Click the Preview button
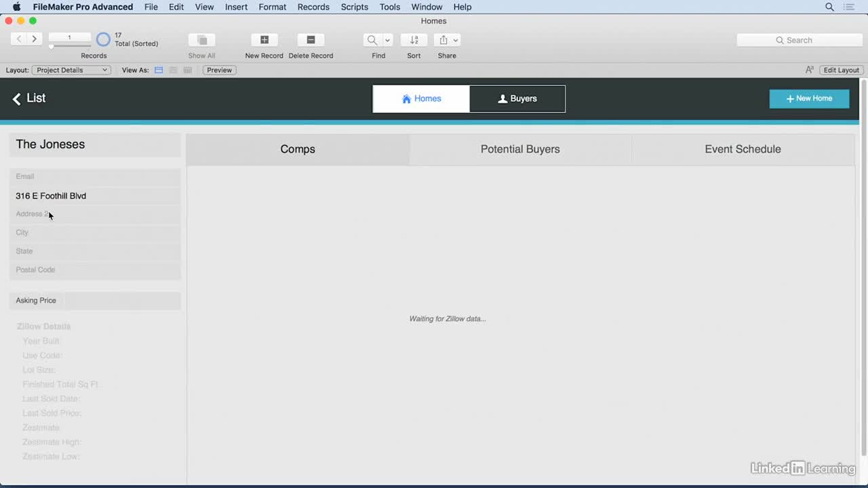The width and height of the screenshot is (868, 488). 219,70
